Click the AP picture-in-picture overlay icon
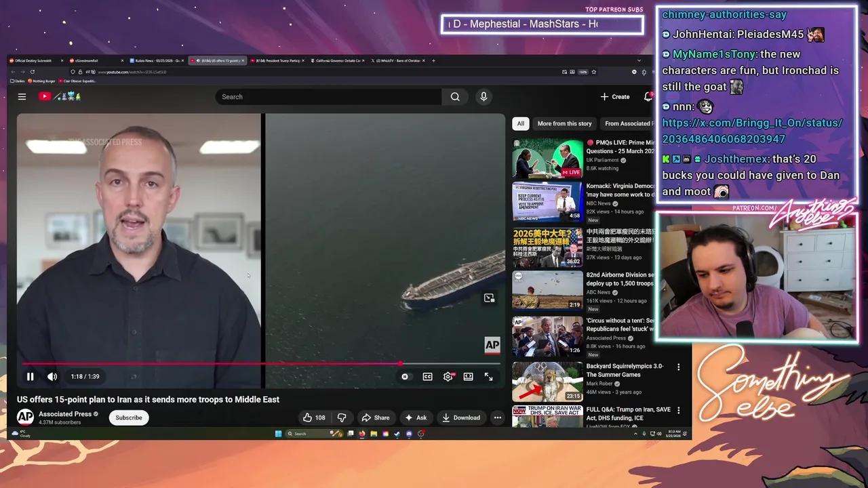 489,298
